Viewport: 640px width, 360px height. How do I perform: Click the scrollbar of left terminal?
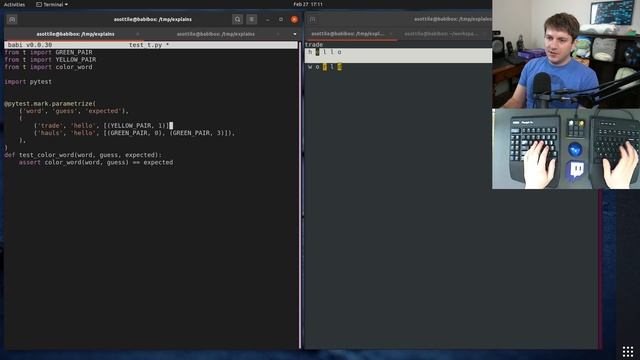(300, 195)
